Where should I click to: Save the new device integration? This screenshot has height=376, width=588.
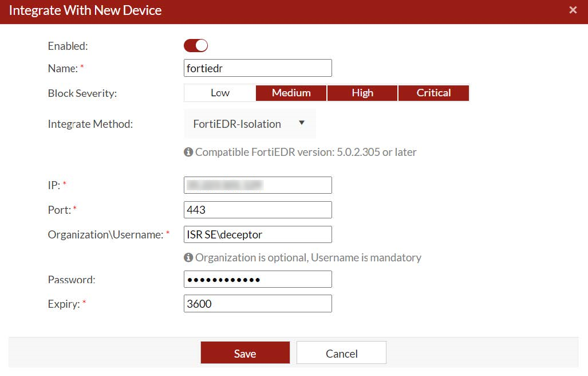tap(245, 352)
